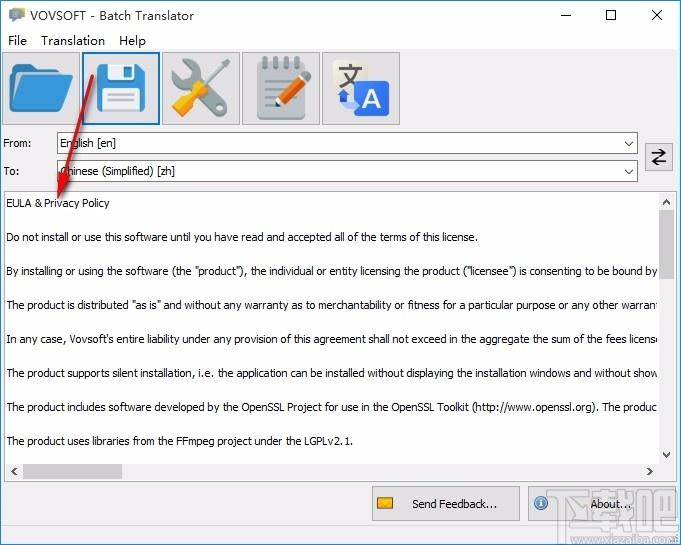Click the About button
Screen dimensions: 681x545
[602, 503]
